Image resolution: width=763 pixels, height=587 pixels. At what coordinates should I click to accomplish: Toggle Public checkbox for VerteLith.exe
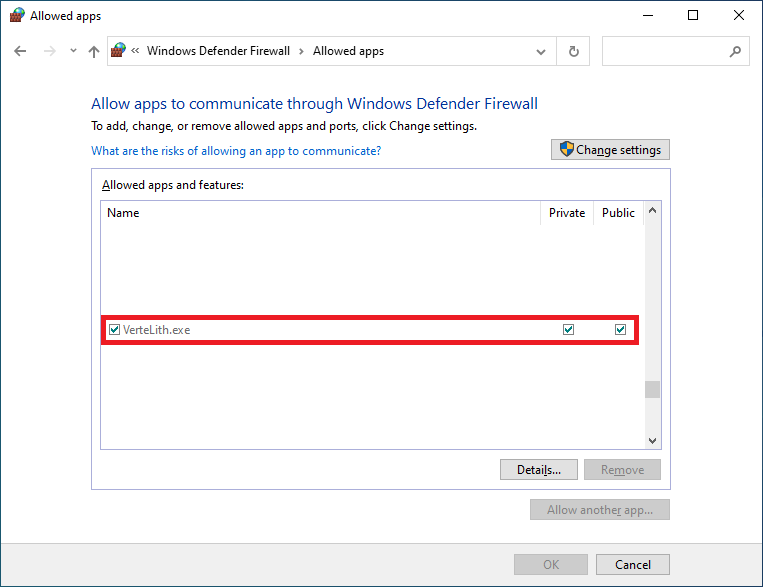click(620, 330)
